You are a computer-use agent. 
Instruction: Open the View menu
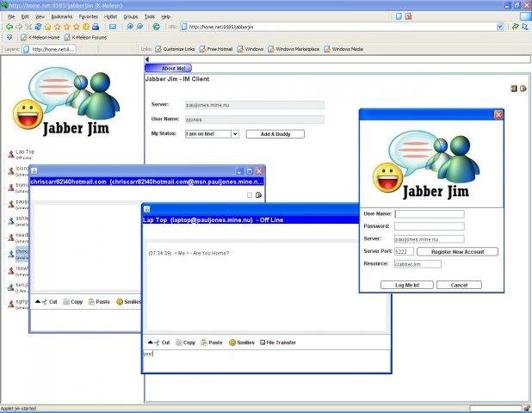point(40,16)
